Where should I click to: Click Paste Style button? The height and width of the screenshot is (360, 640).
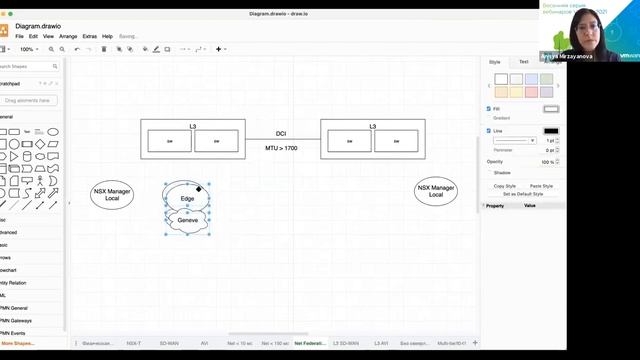click(x=541, y=186)
